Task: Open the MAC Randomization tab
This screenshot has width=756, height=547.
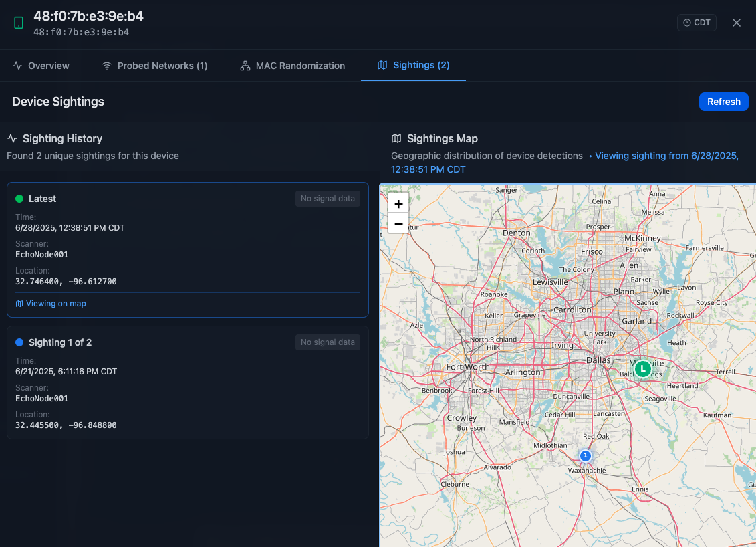Action: click(x=292, y=66)
